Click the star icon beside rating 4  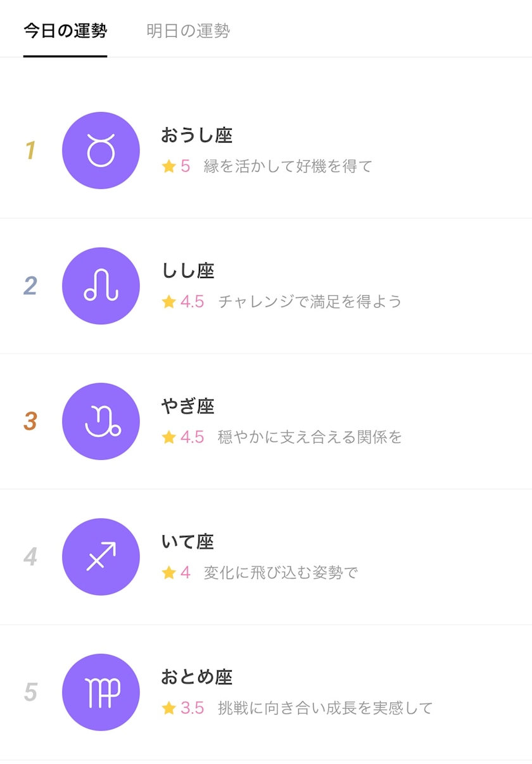coord(168,573)
